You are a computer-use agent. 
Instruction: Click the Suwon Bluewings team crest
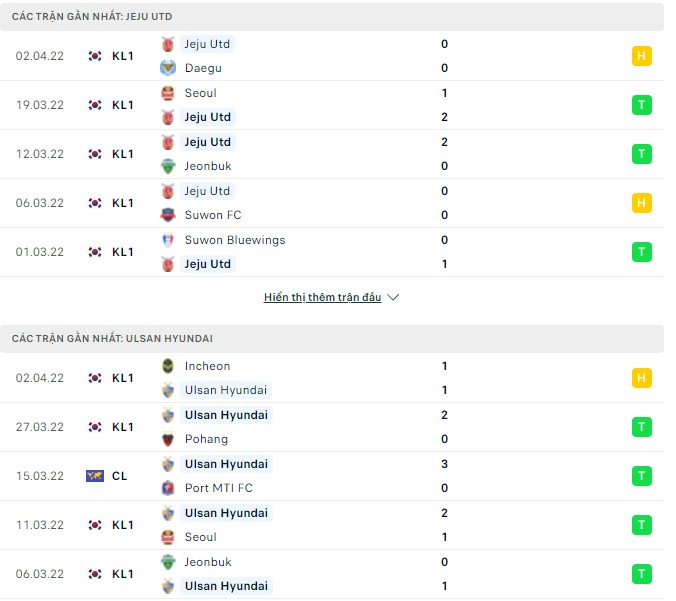tap(168, 240)
